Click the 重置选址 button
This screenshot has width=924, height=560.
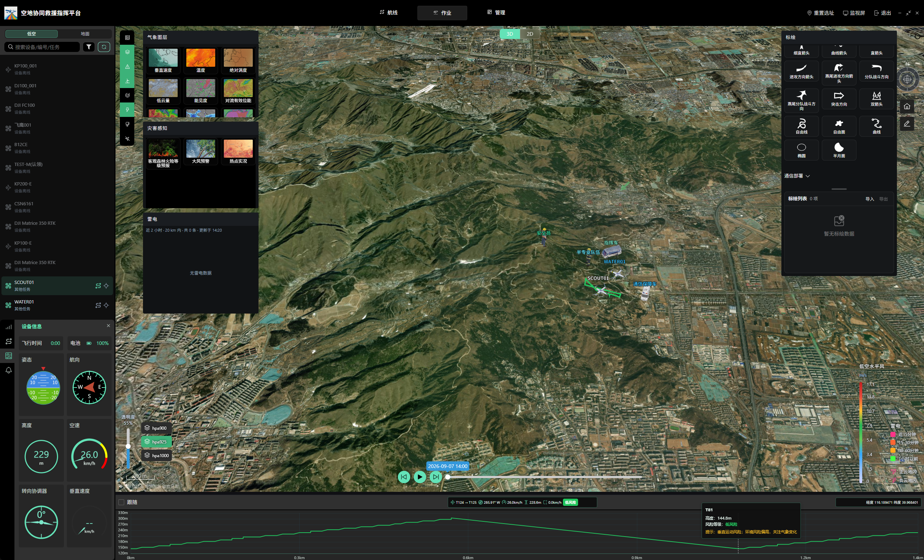820,13
